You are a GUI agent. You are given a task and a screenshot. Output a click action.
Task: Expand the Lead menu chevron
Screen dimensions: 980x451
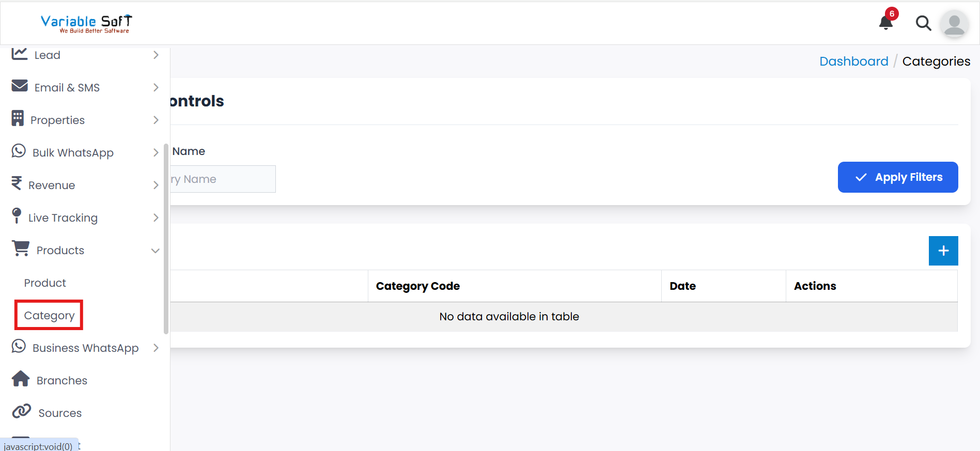[x=155, y=55]
